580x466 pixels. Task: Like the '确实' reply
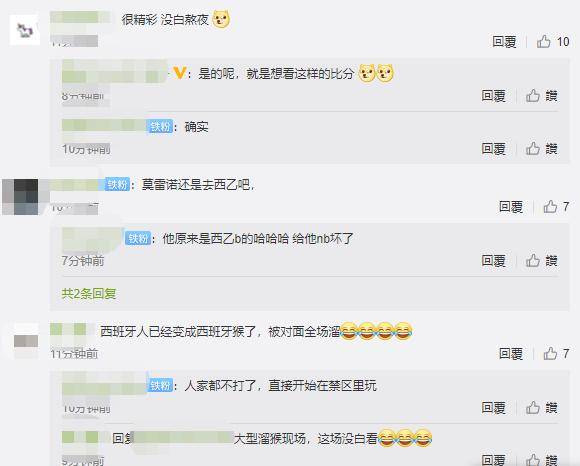click(542, 149)
